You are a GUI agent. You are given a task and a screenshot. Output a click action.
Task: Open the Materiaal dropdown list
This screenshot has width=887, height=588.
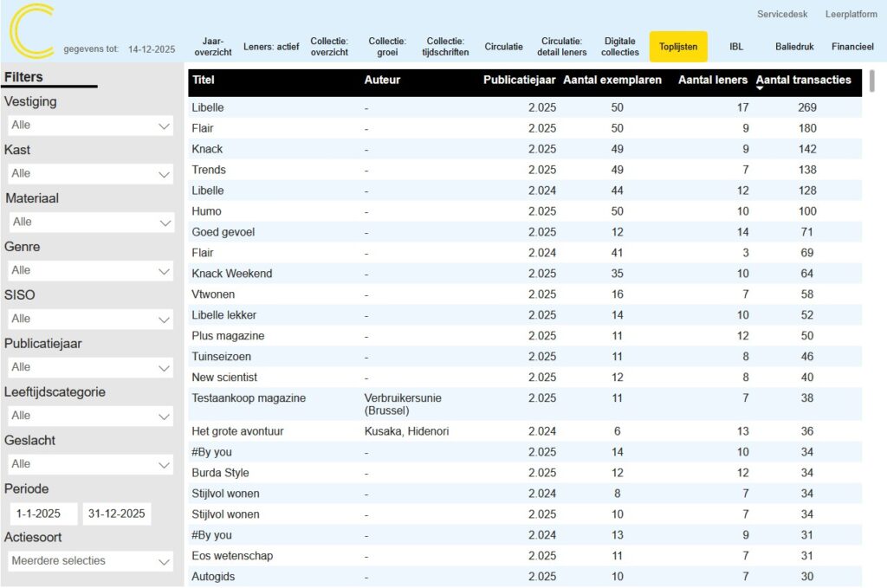pyautogui.click(x=165, y=223)
